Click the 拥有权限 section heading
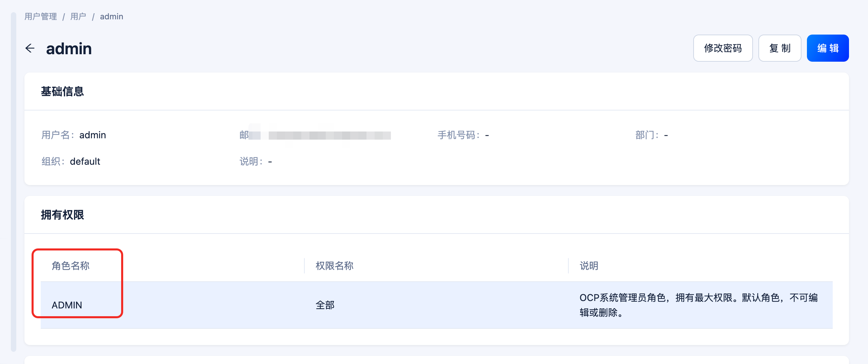868x364 pixels. point(62,215)
